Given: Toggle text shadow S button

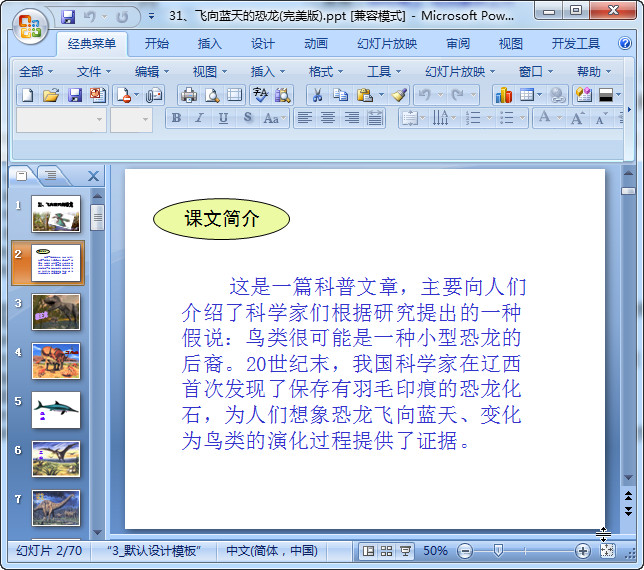Looking at the screenshot, I should 247,118.
